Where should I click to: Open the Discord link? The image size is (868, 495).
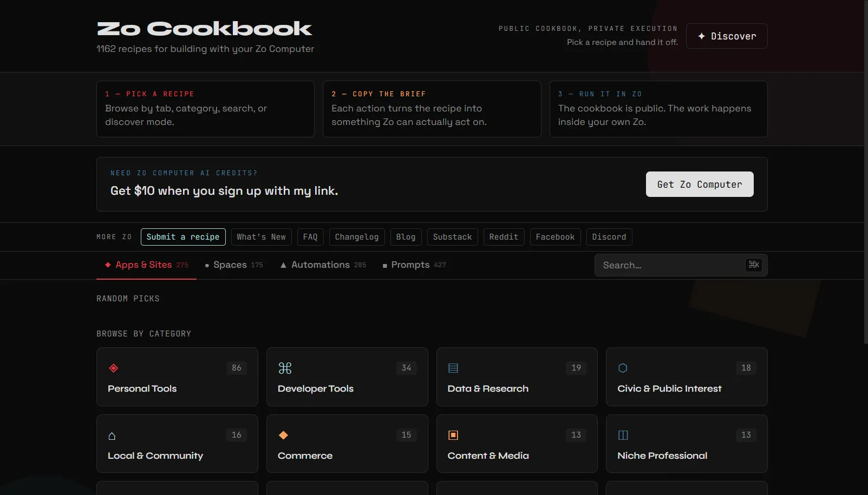[x=609, y=237]
